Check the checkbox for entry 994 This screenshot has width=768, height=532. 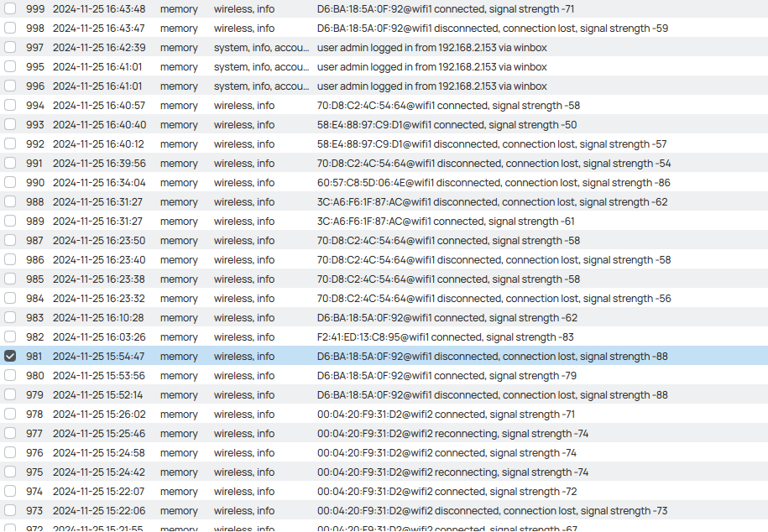point(10,105)
